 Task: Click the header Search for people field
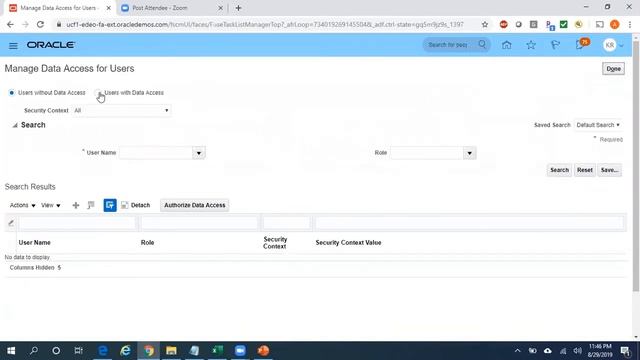449,44
